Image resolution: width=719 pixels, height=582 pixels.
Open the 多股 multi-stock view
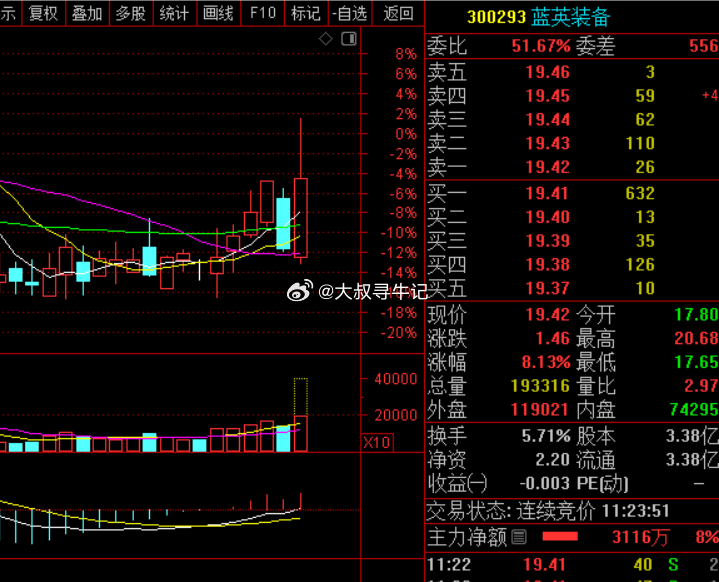pyautogui.click(x=131, y=13)
